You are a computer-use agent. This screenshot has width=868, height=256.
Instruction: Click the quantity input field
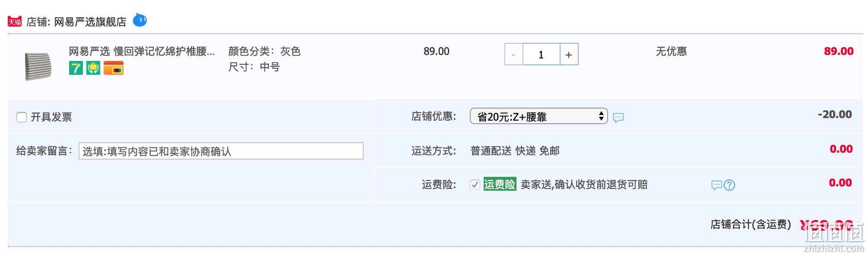point(541,54)
